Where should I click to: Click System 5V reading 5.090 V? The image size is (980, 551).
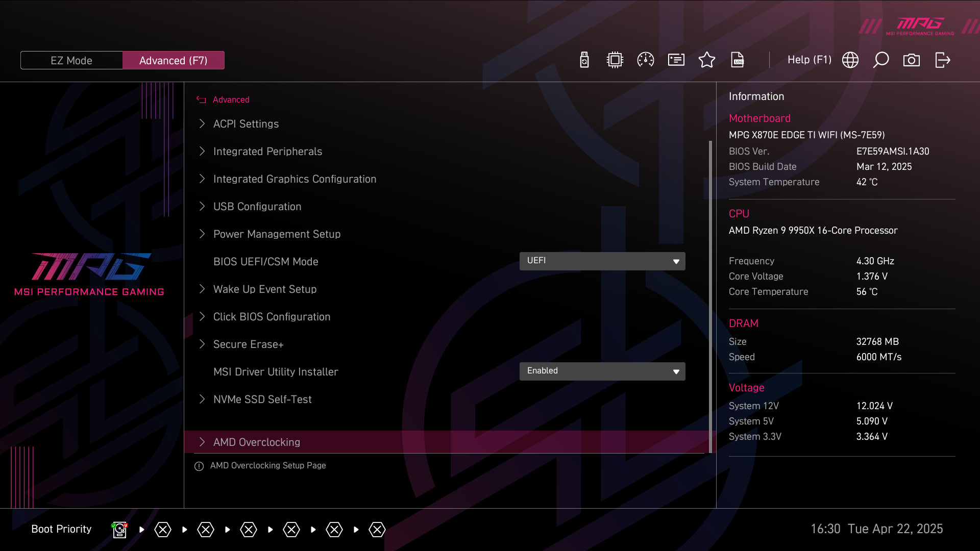point(872,421)
